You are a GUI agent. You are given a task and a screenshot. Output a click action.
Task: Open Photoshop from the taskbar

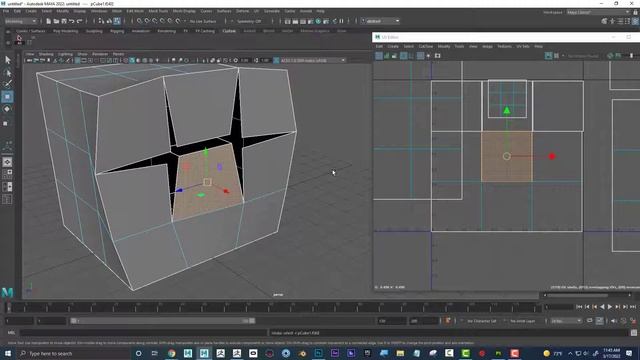(318, 353)
